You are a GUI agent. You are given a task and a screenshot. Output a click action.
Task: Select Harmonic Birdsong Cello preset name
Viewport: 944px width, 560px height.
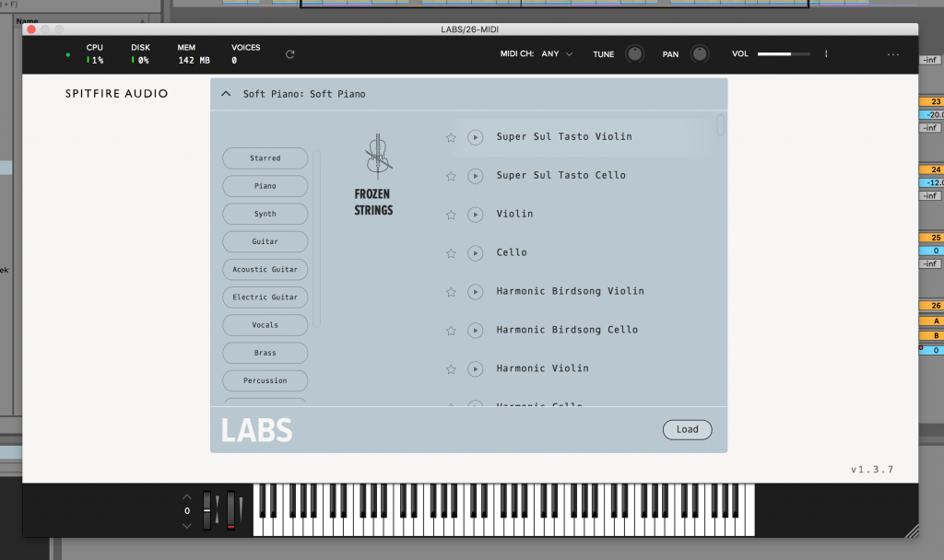(567, 330)
